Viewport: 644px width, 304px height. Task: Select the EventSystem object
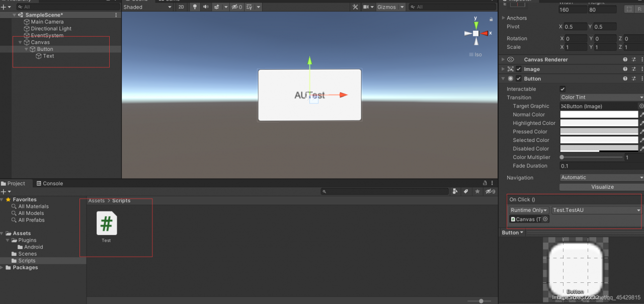click(47, 36)
